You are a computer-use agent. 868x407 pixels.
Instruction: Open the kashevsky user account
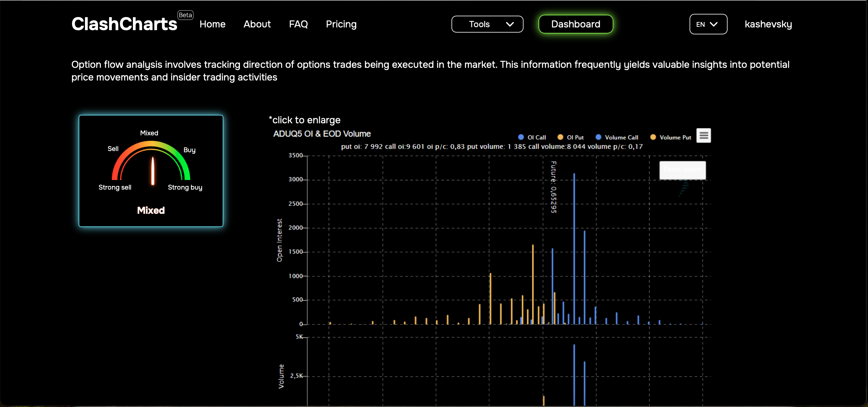coord(768,24)
